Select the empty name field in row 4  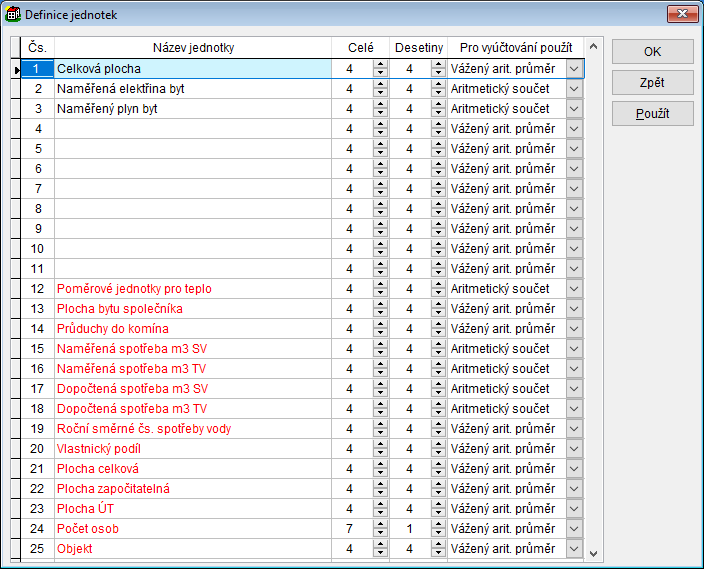(193, 129)
